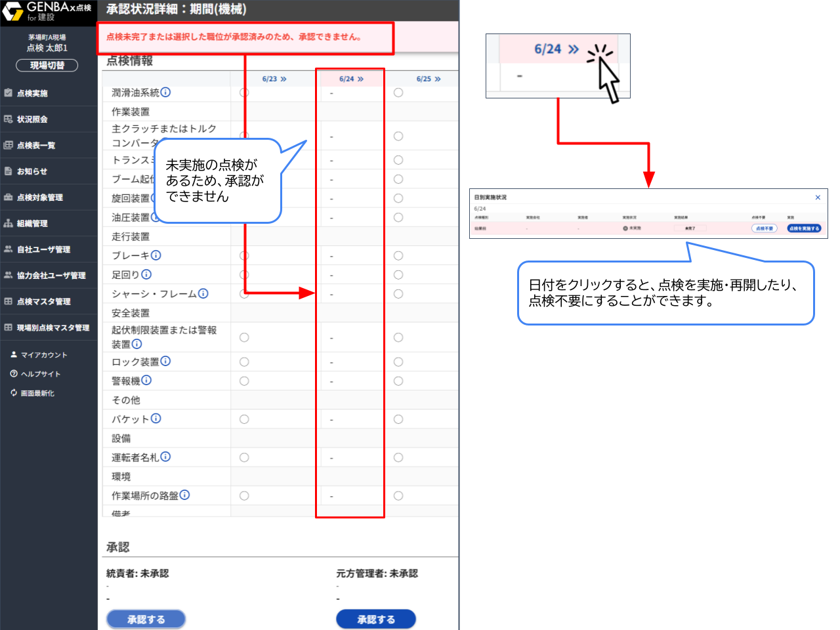Viewport: 840px width, 630px height.
Task: Select the 6/23 radio for 足回り
Action: pos(244,274)
